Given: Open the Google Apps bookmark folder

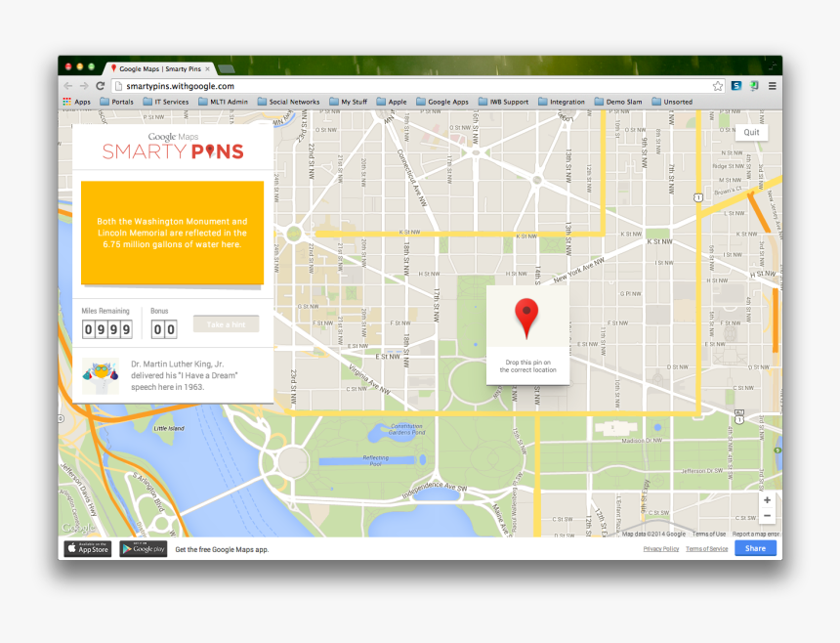Looking at the screenshot, I should (442, 102).
